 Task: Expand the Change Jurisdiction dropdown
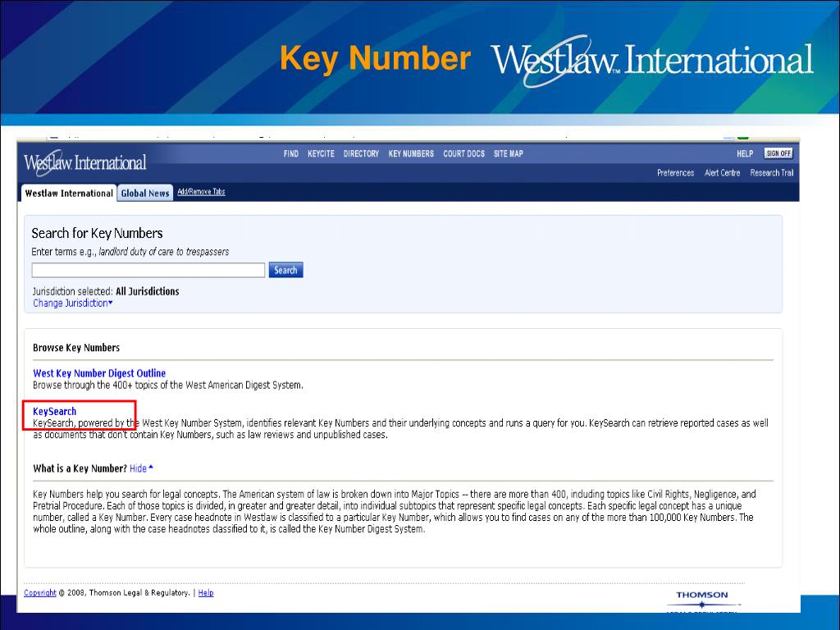[73, 304]
